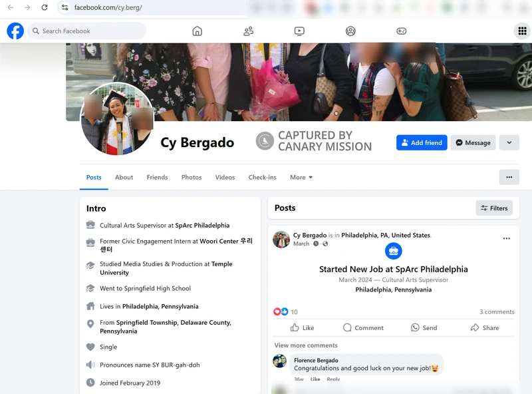The height and width of the screenshot is (394, 532).
Task: Go back with browser back arrow
Action: tap(11, 7)
